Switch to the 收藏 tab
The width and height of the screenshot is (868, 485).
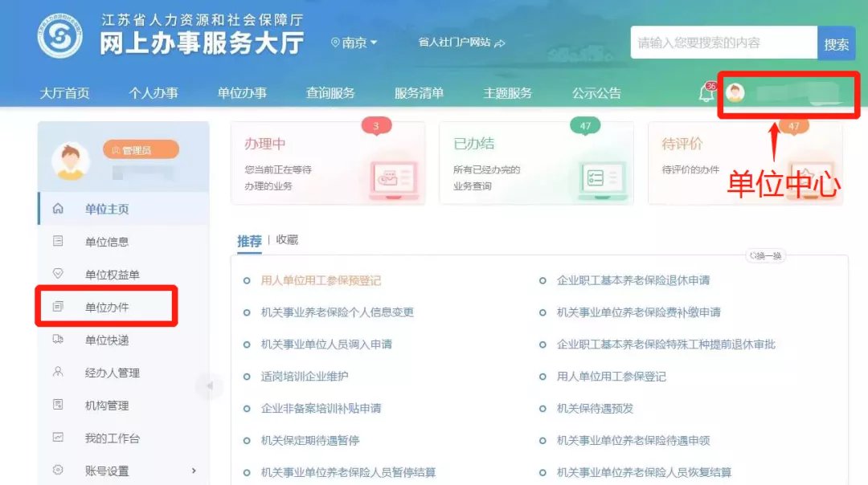[287, 240]
